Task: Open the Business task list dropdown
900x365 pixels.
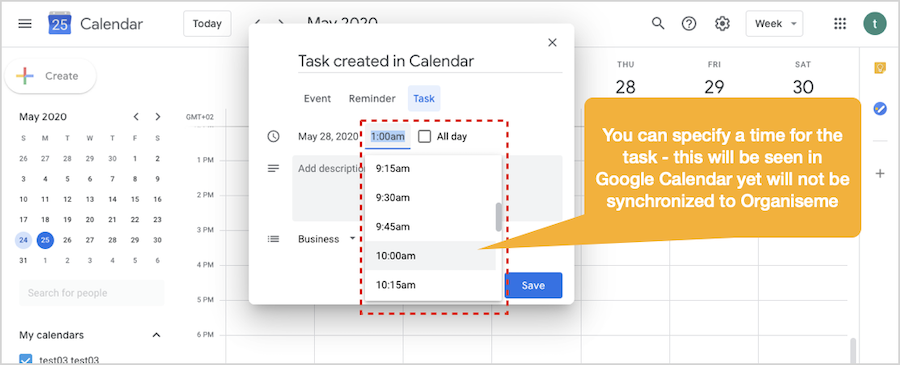Action: 327,239
